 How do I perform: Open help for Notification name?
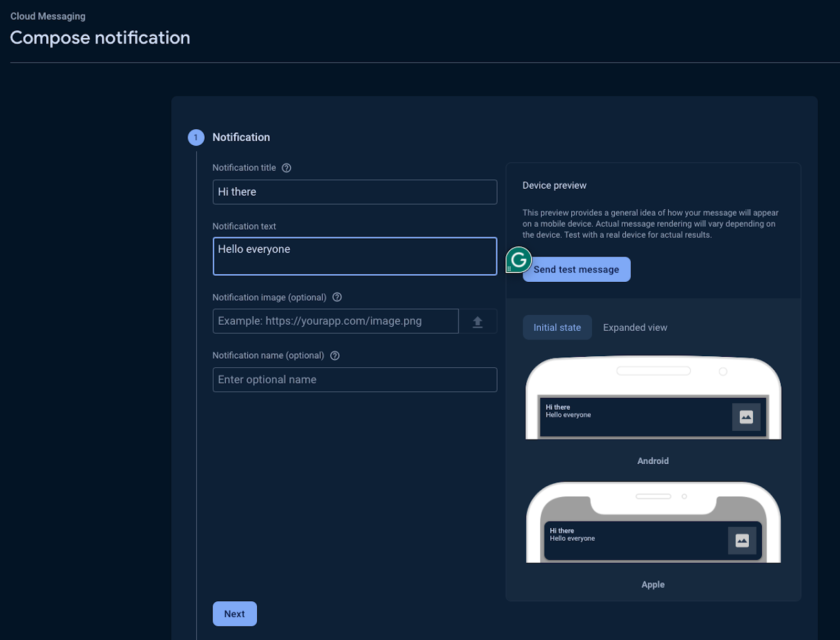click(x=335, y=356)
